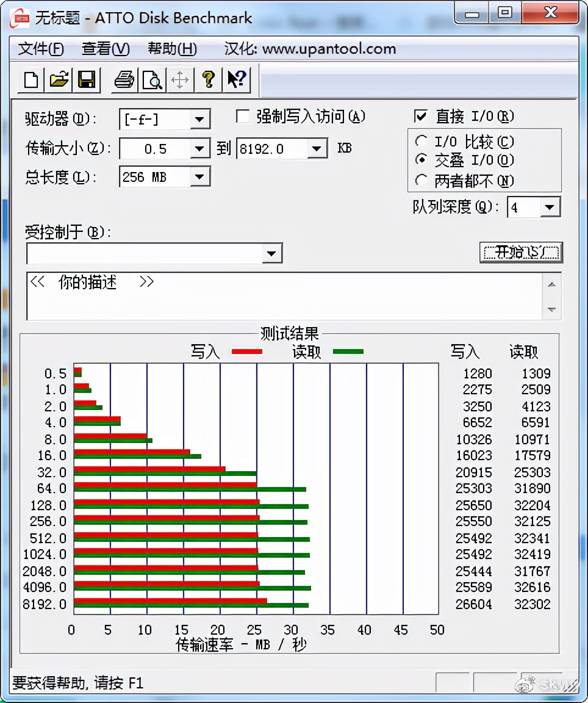Activate the context help pointer tool
Image resolution: width=588 pixels, height=703 pixels.
click(236, 80)
